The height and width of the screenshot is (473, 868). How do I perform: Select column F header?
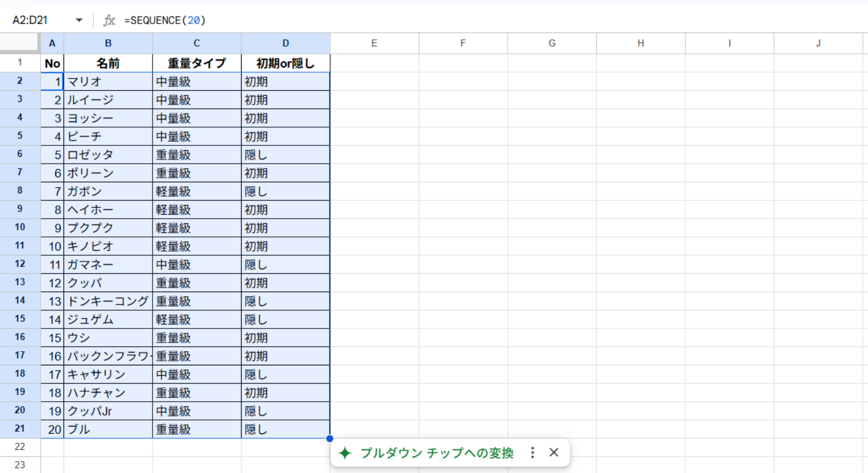click(463, 43)
